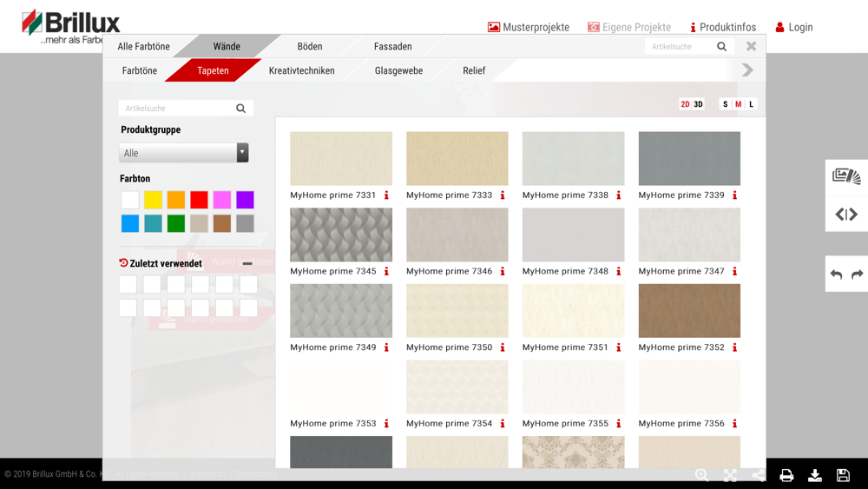Click the print icon in bottom bar
This screenshot has height=489, width=868.
pyautogui.click(x=786, y=475)
